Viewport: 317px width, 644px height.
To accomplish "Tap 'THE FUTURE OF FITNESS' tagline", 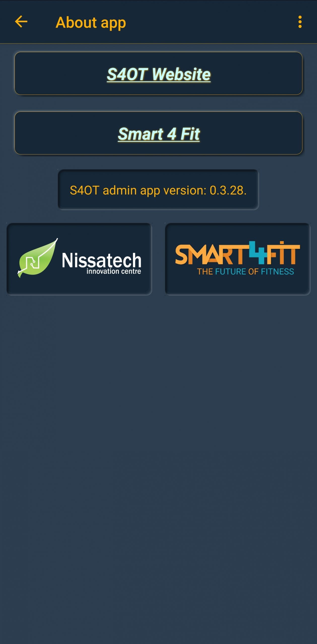I will coord(245,272).
